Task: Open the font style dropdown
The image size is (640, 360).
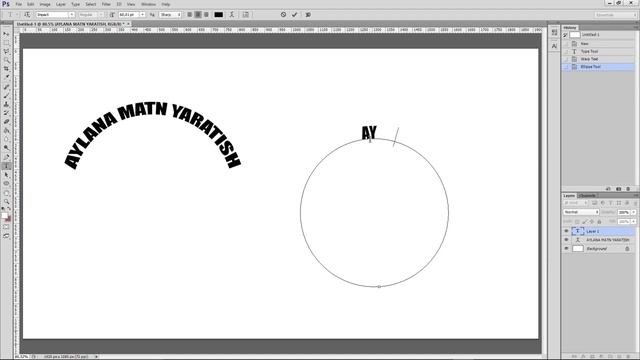Action: tap(101, 15)
